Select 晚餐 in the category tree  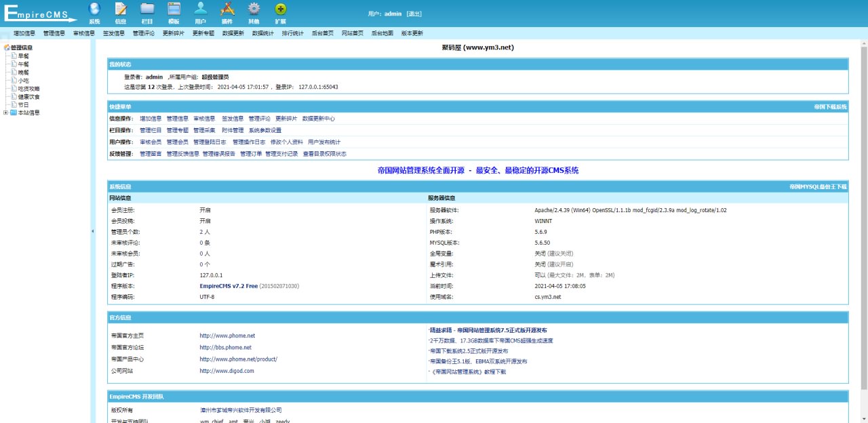24,72
